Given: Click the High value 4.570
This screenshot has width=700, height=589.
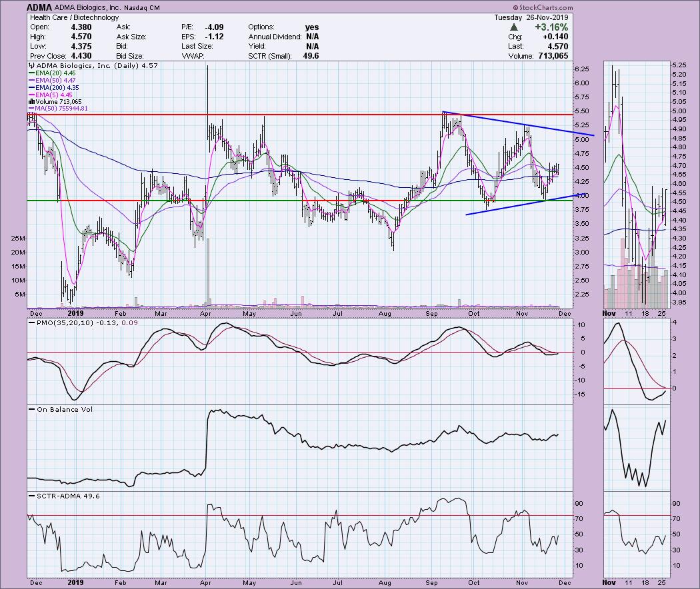Looking at the screenshot, I should pyautogui.click(x=81, y=37).
